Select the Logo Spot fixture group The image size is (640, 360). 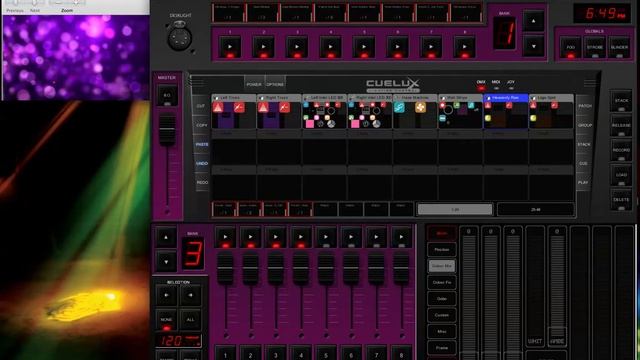point(551,112)
